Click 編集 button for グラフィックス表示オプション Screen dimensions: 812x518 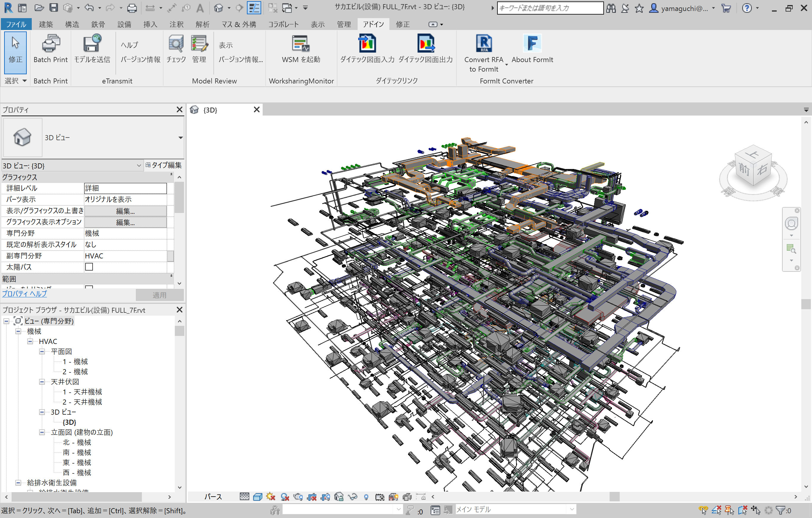pyautogui.click(x=125, y=222)
